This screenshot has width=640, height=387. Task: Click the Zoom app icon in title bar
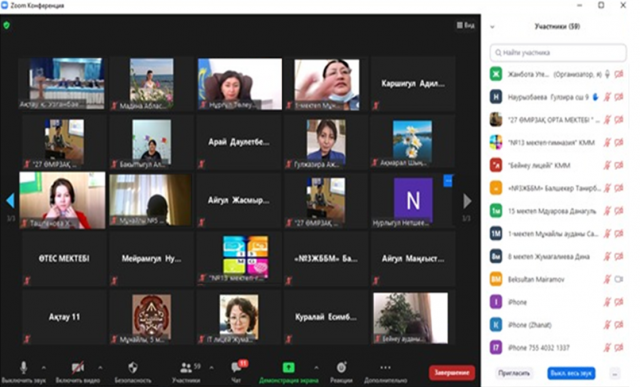coord(4,5)
